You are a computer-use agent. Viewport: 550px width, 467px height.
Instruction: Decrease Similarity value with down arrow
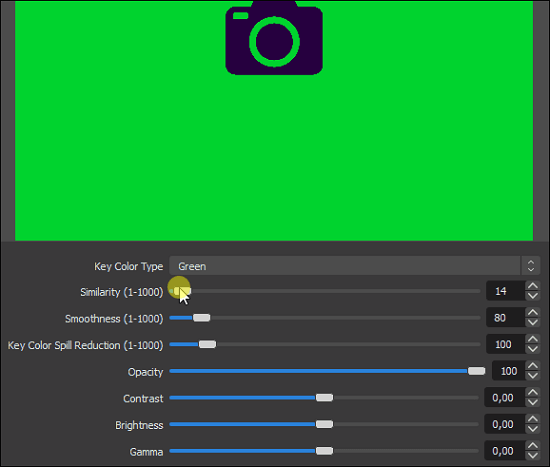532,296
